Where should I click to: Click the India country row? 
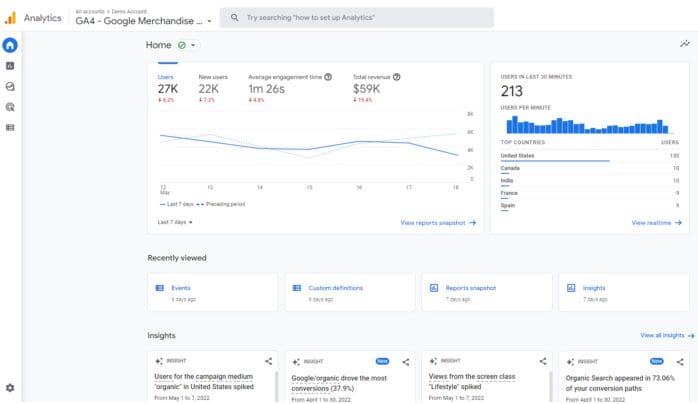click(590, 181)
